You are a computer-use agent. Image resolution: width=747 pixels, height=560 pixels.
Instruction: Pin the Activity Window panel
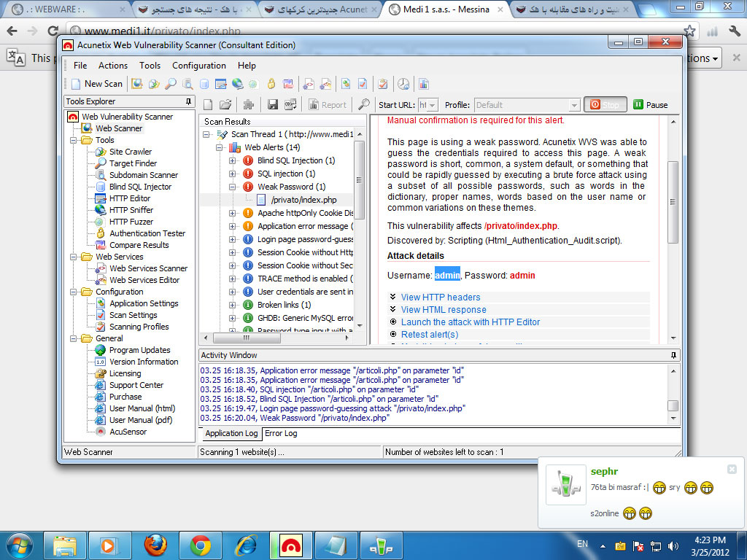[673, 355]
